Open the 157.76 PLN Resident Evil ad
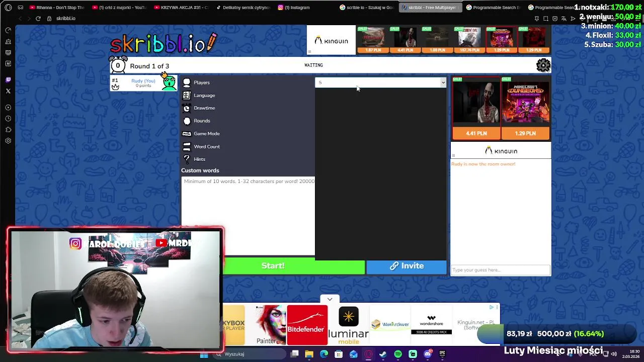Viewport: 644px width, 362px height. 469,40
